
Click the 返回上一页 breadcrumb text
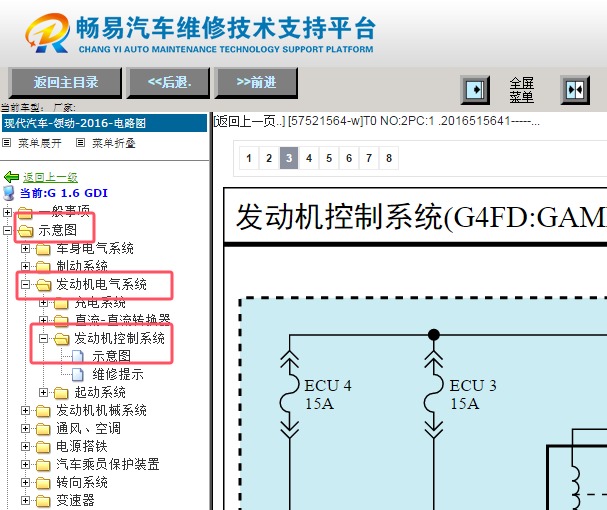click(249, 121)
